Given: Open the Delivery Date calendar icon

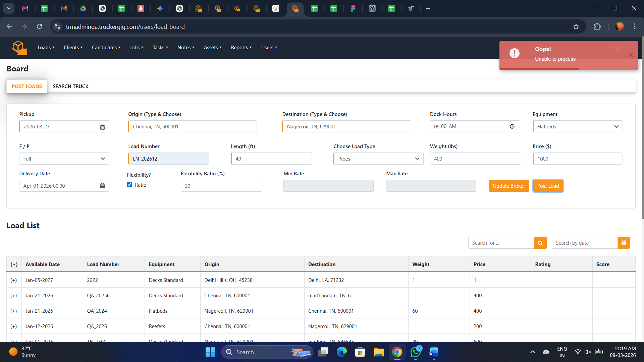Looking at the screenshot, I should pyautogui.click(x=102, y=186).
